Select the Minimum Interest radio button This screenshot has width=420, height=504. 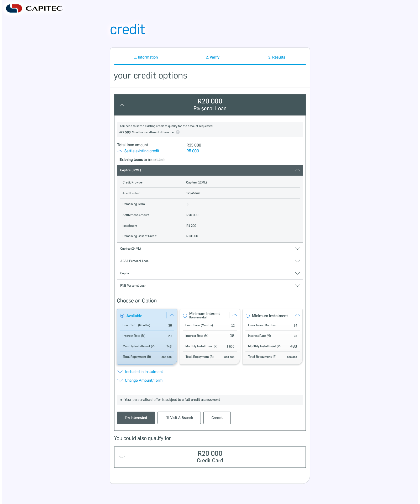pos(185,316)
